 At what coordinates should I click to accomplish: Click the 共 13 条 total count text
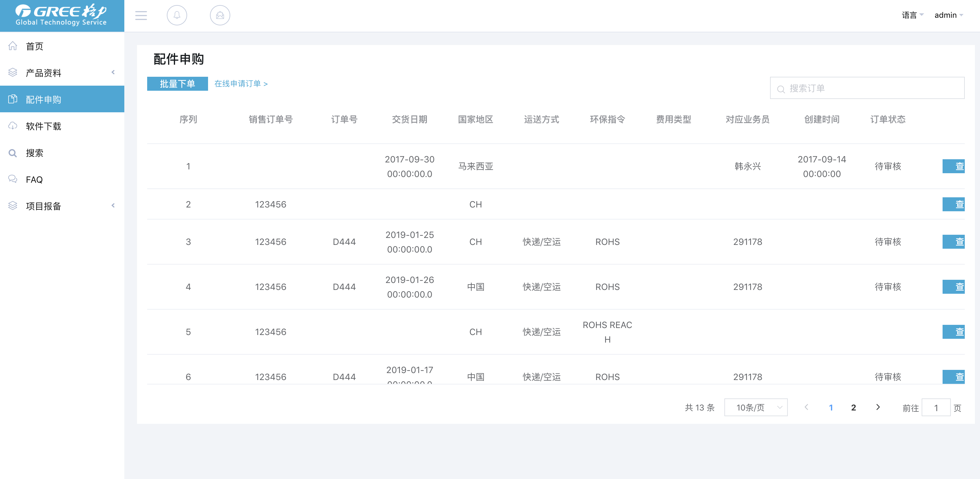[700, 408]
